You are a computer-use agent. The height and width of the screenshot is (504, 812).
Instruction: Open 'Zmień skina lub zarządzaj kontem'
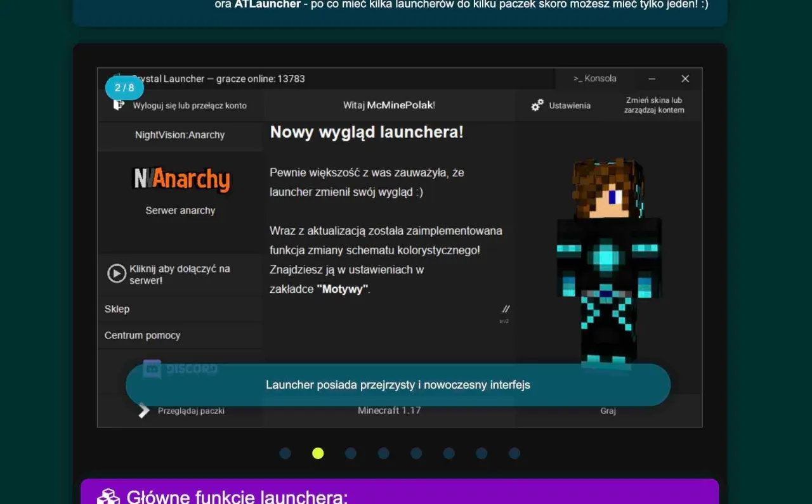point(655,105)
